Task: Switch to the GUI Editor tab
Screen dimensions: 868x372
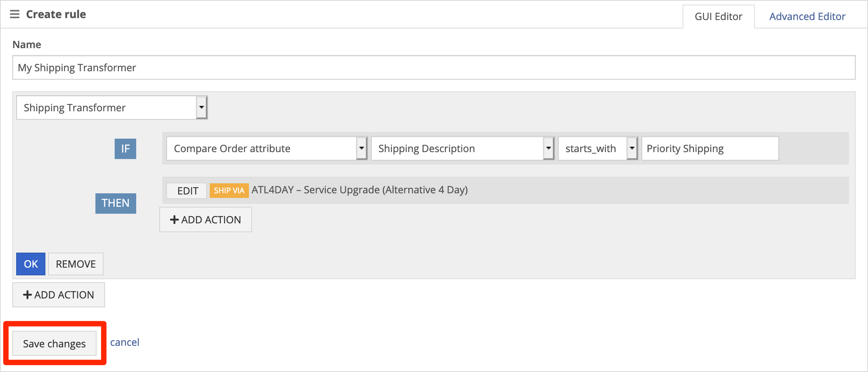Action: click(x=718, y=17)
